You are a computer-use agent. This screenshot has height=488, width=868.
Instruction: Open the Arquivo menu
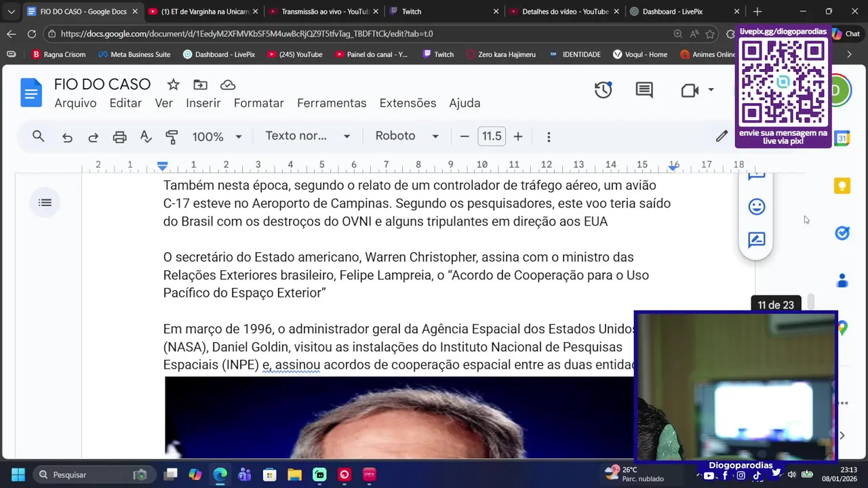75,103
